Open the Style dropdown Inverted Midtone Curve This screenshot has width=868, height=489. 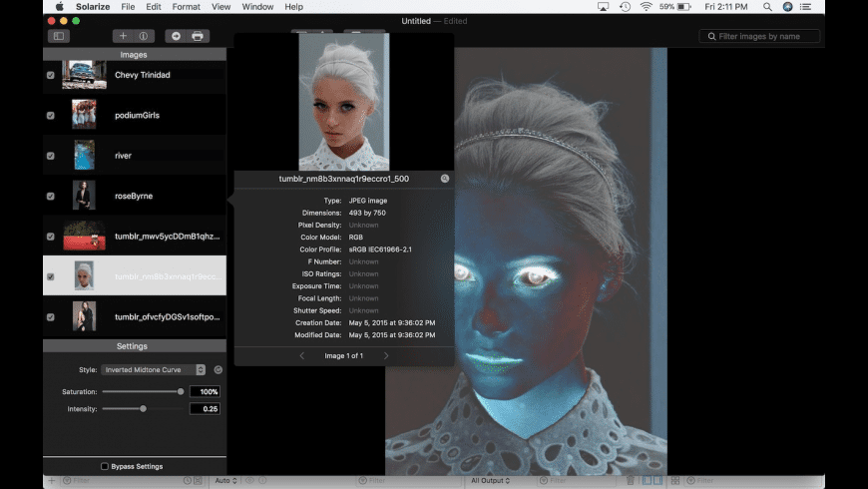(x=154, y=369)
